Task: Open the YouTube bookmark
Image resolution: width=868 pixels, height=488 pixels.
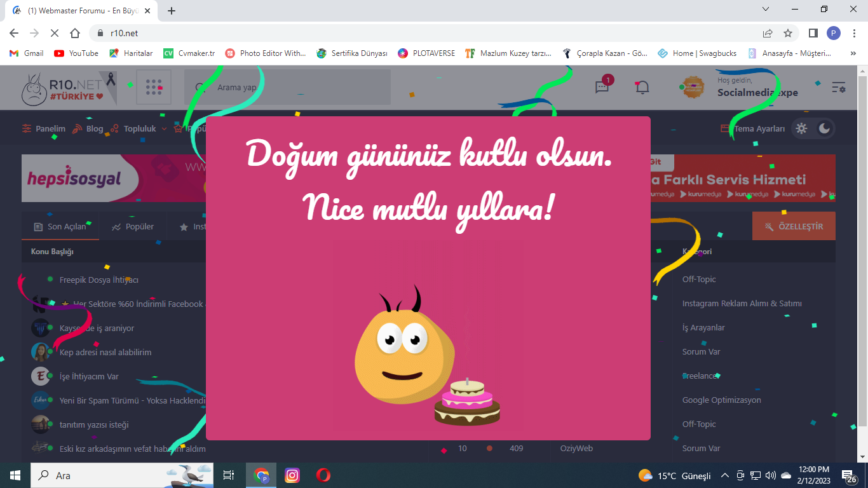Action: point(76,53)
